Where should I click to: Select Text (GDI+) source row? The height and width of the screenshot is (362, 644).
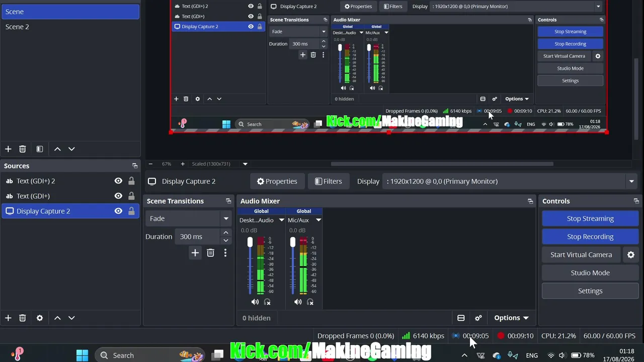tap(70, 196)
